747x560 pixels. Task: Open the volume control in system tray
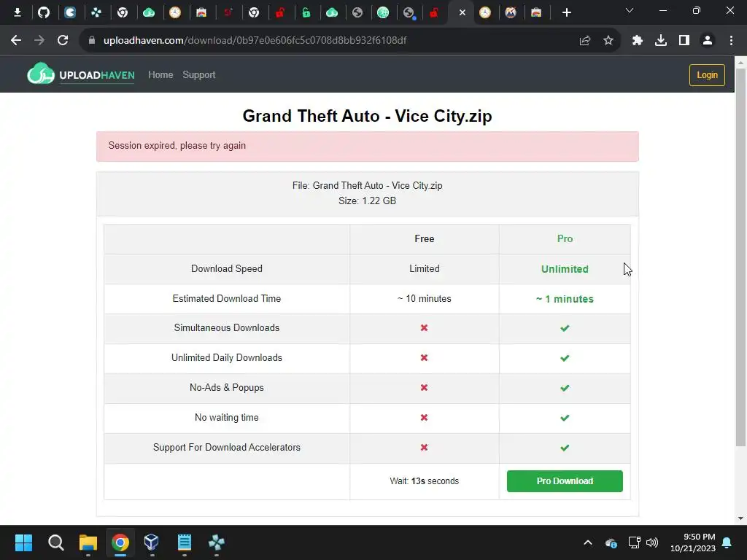pos(652,542)
